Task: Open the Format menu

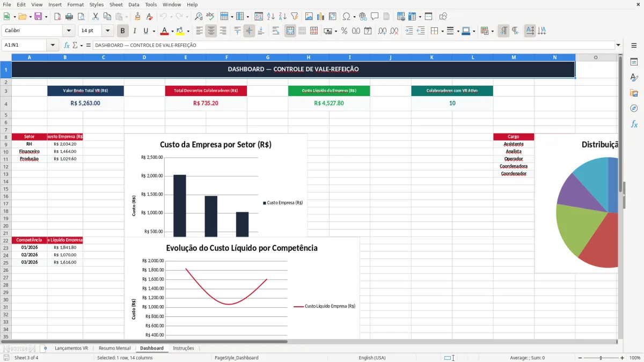Action: click(75, 4)
